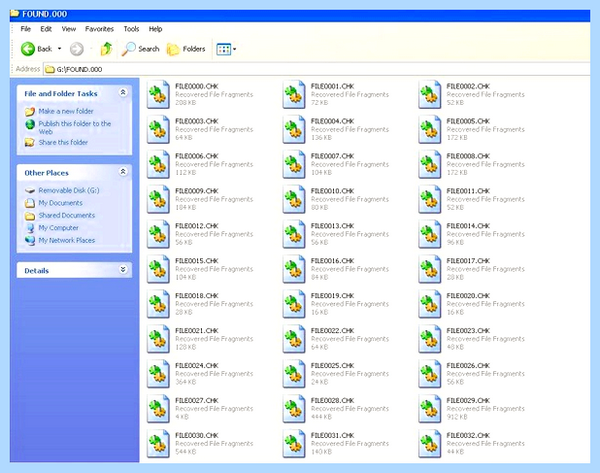Click the file name FILE0026.CHK
Viewport: 600px width, 473px height.
(x=468, y=365)
